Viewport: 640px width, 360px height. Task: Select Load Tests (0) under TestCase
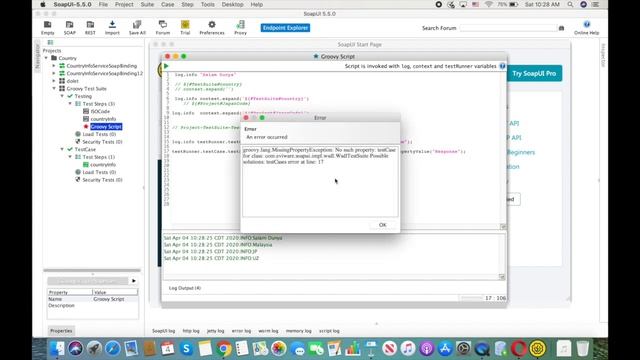tap(99, 172)
